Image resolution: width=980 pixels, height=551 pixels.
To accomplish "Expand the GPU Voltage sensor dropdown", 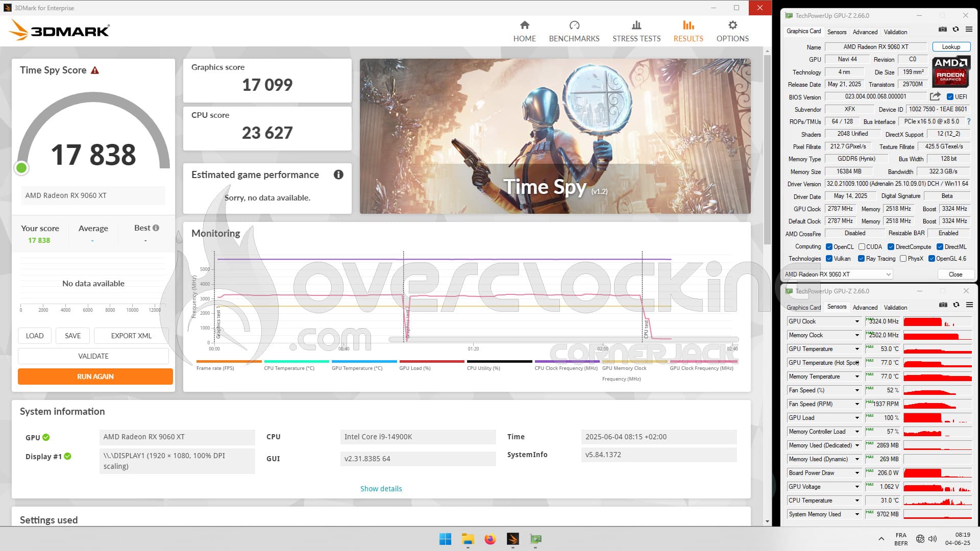I will [857, 487].
